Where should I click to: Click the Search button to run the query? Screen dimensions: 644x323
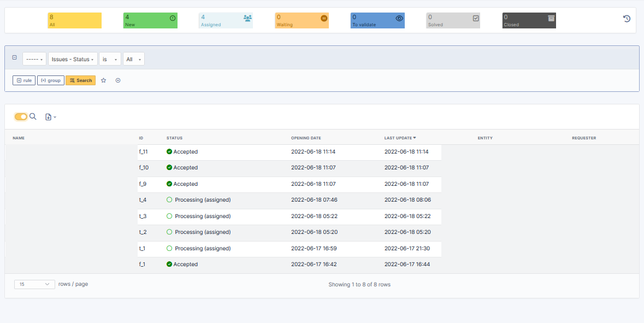click(x=80, y=80)
